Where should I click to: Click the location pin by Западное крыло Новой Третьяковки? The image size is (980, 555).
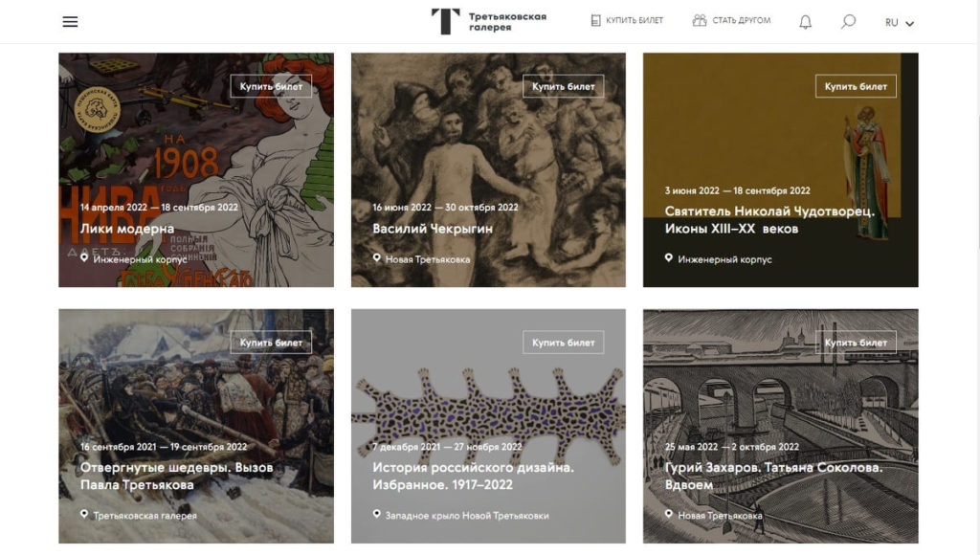377,514
